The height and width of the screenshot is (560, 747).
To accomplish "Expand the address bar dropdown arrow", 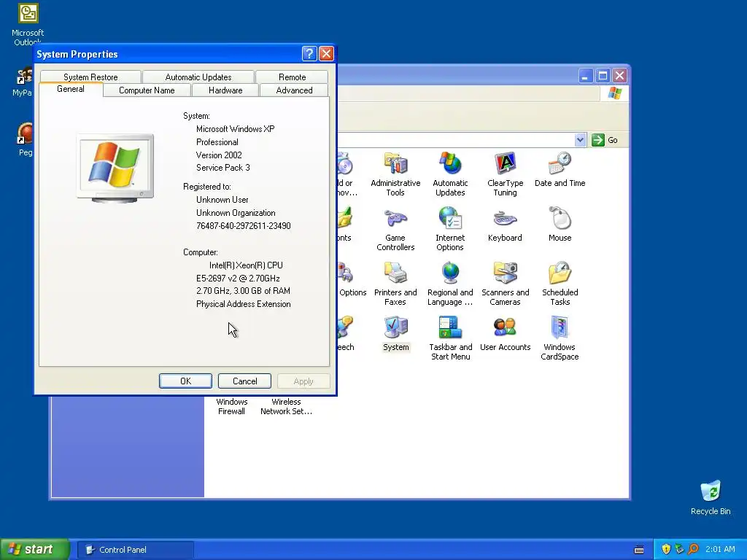I will tap(580, 140).
